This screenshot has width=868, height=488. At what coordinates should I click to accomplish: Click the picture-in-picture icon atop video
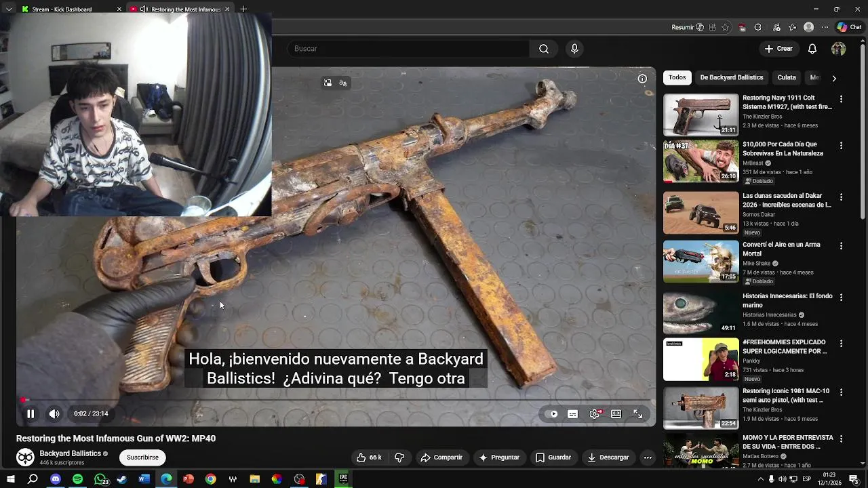tap(328, 83)
